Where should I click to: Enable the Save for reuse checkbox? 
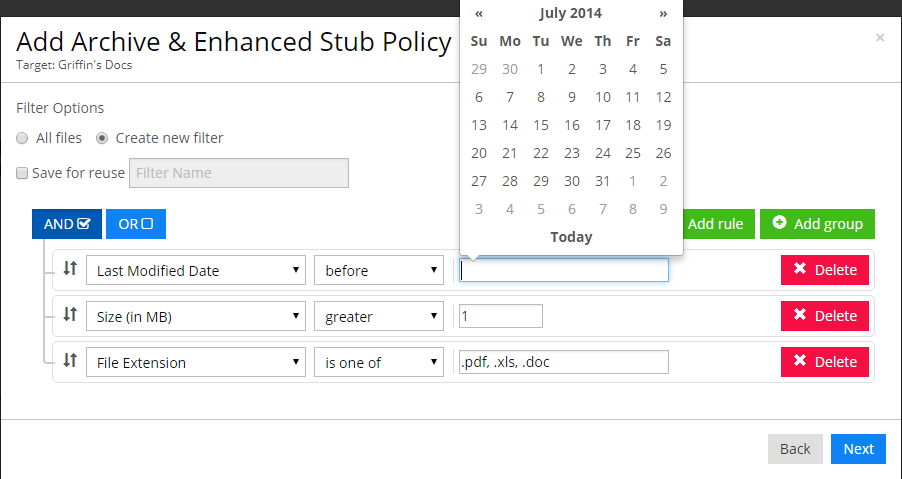pos(22,173)
